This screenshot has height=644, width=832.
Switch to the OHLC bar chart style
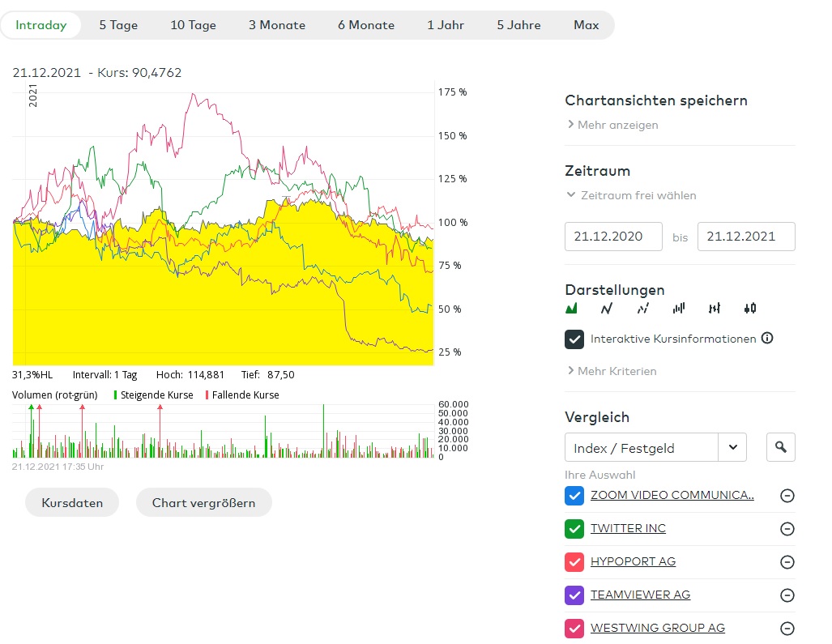tap(714, 308)
